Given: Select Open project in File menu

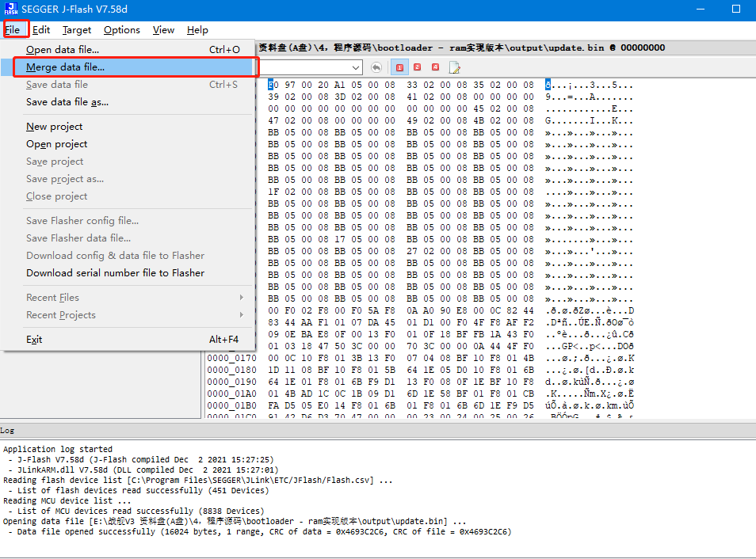Looking at the screenshot, I should pos(128,143).
